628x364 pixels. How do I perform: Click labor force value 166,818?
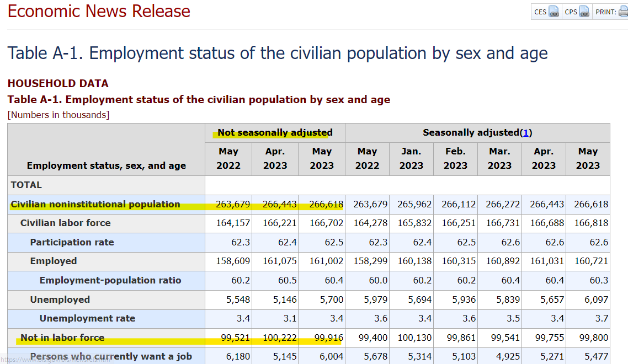click(x=591, y=223)
